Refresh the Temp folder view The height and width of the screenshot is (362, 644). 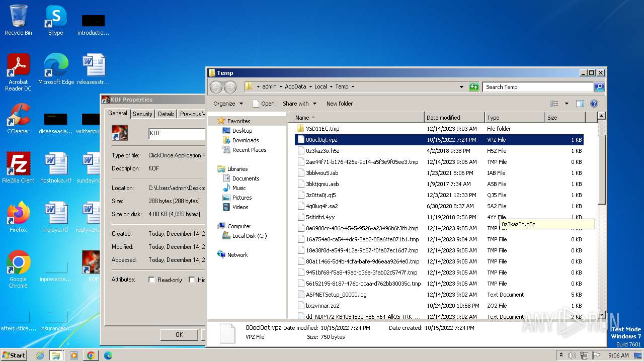pos(474,87)
